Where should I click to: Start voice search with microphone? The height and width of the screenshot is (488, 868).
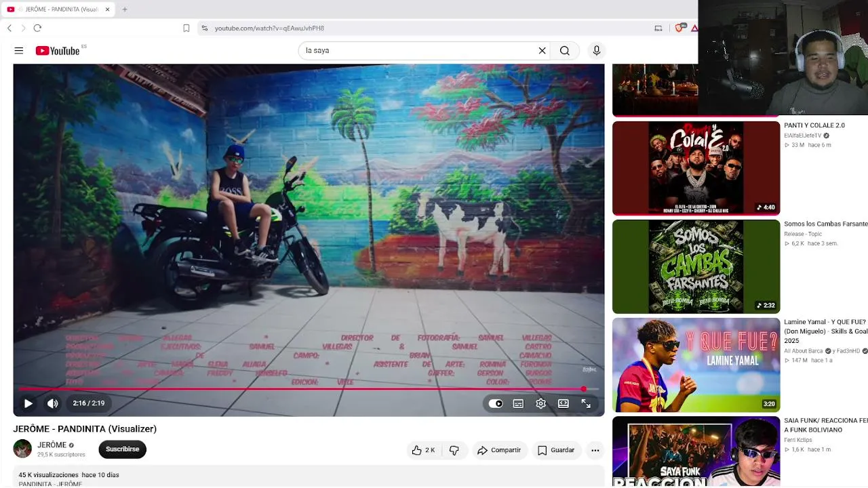click(x=597, y=51)
